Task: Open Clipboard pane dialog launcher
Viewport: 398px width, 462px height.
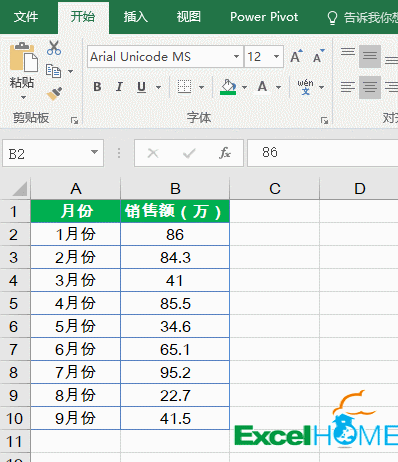Action: (74, 120)
